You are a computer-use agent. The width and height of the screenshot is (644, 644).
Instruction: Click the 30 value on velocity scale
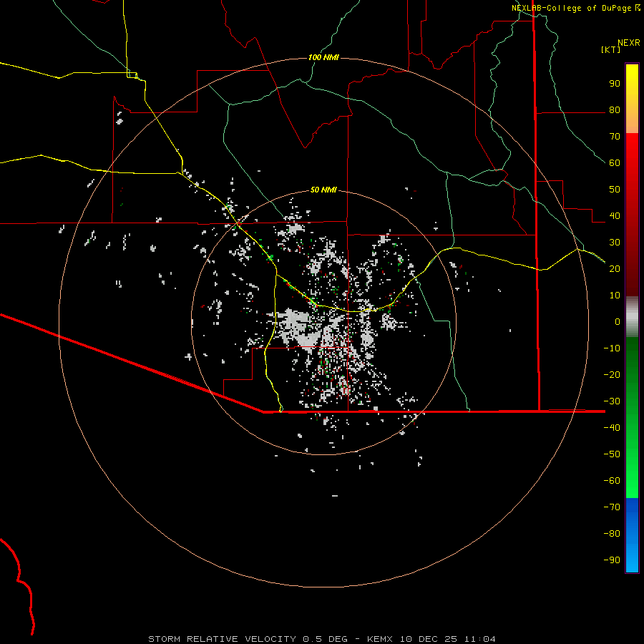click(615, 243)
